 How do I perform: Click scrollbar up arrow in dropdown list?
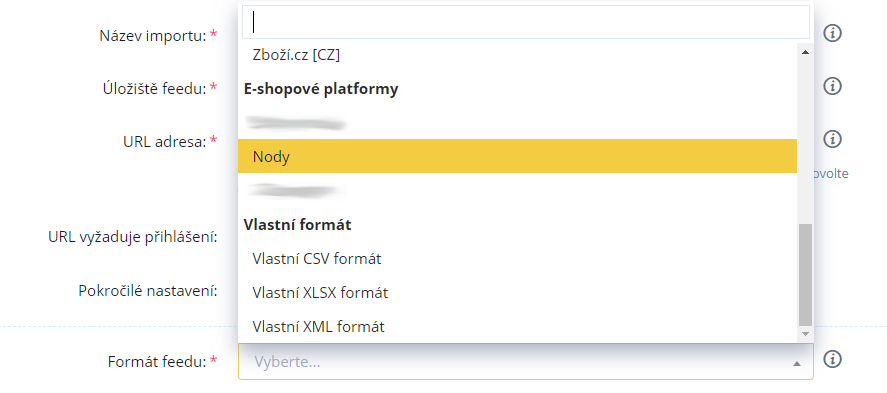(x=805, y=51)
